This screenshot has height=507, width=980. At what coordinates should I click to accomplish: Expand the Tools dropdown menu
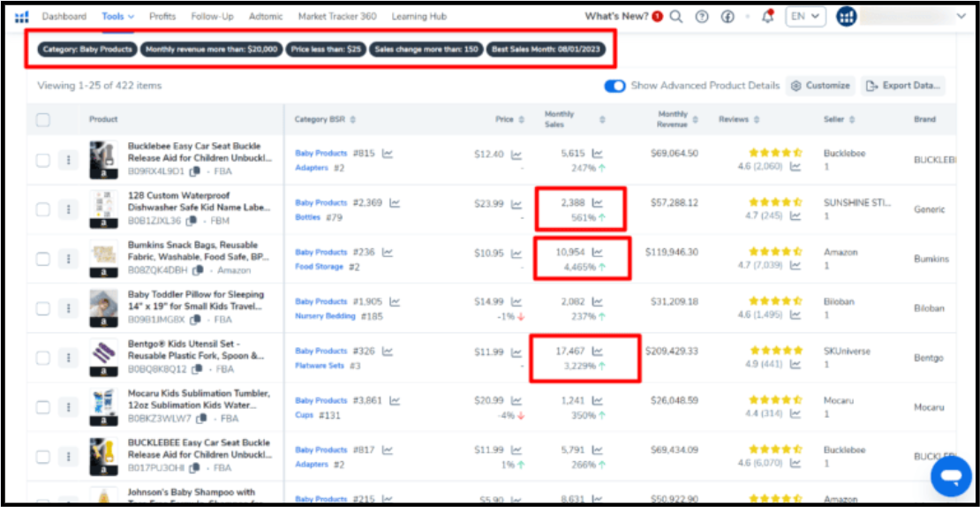(117, 17)
